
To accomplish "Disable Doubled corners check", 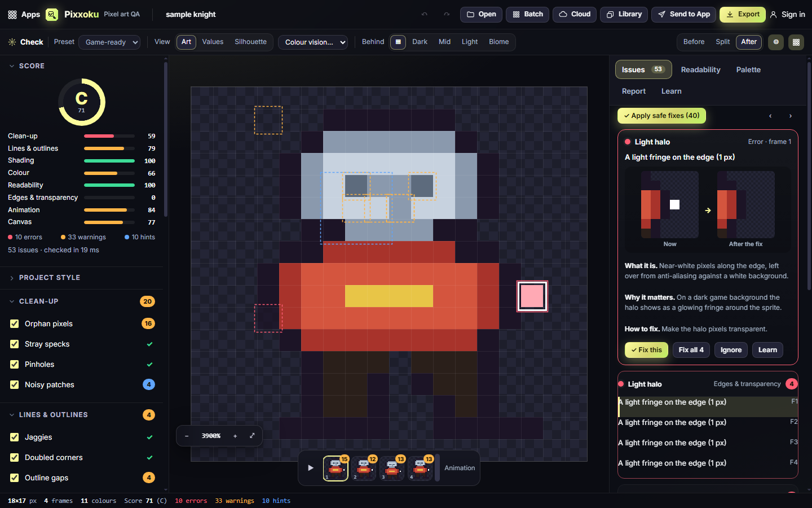I will point(15,458).
